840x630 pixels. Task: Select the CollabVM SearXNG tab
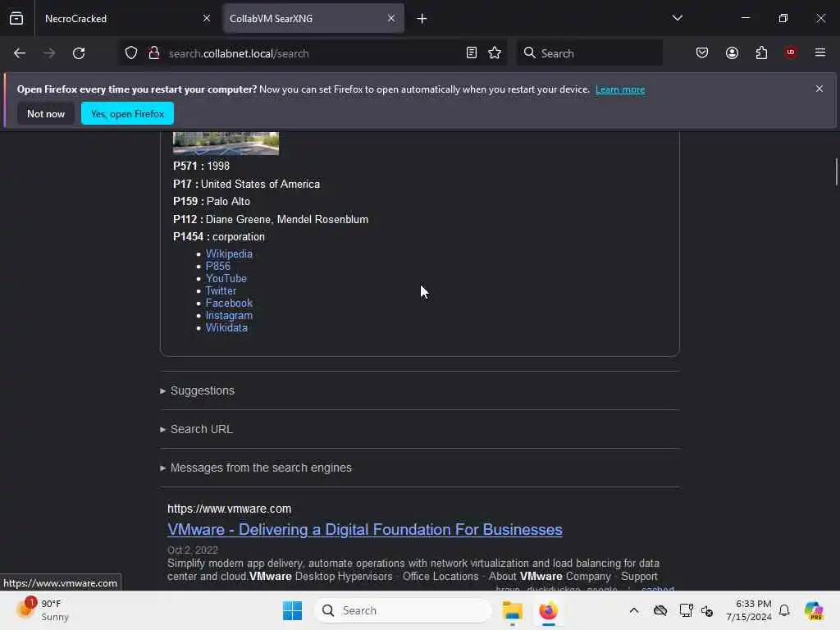pos(313,18)
